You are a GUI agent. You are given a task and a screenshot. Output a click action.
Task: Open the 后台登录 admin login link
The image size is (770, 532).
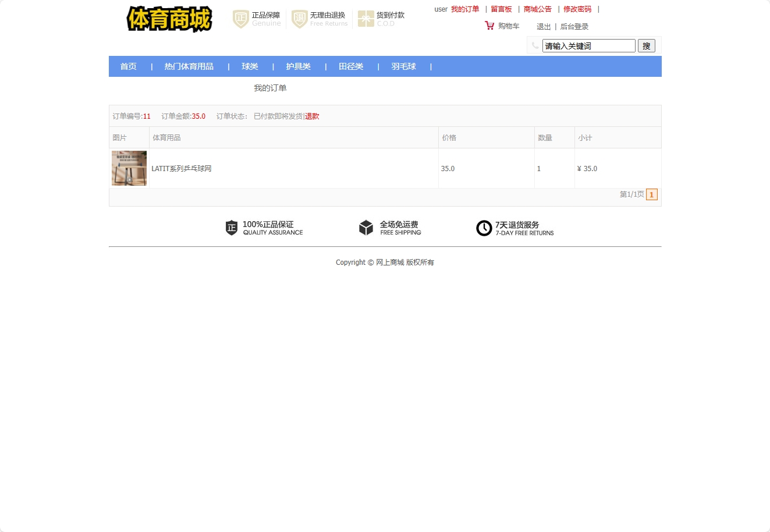[x=574, y=26]
